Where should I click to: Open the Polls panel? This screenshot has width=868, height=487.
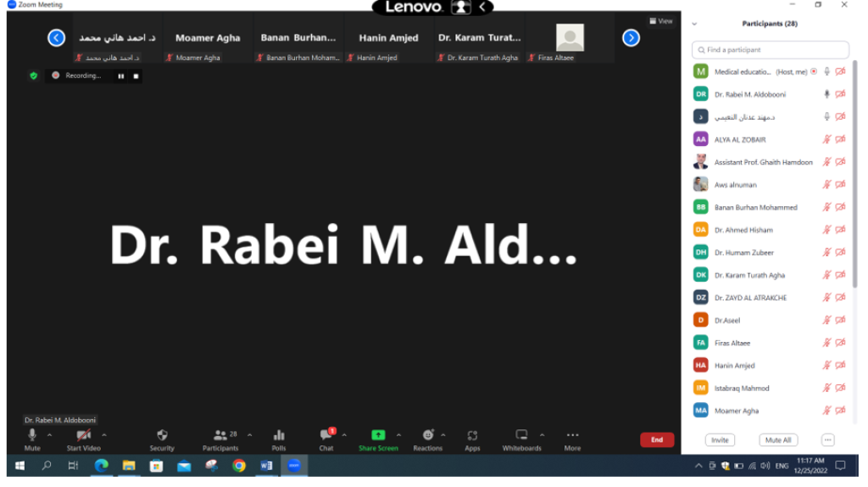279,438
